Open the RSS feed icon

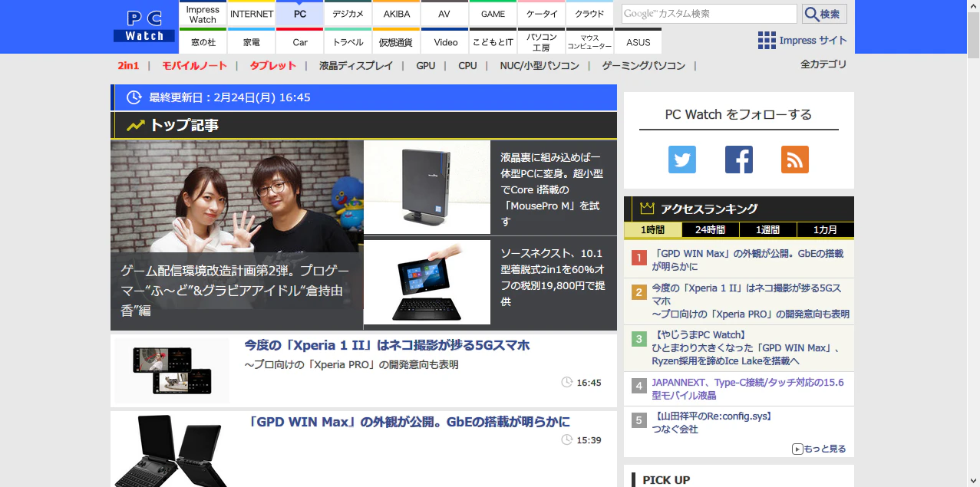pyautogui.click(x=795, y=160)
